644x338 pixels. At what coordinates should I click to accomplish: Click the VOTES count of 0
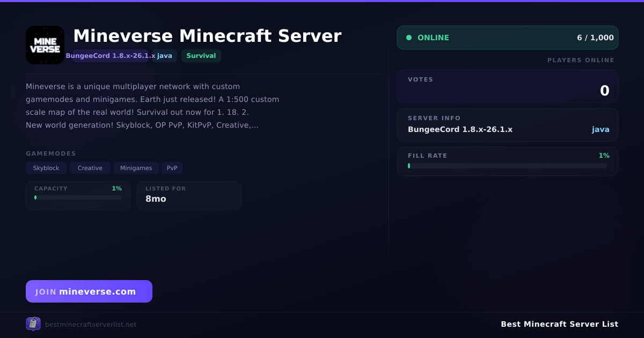tap(604, 91)
